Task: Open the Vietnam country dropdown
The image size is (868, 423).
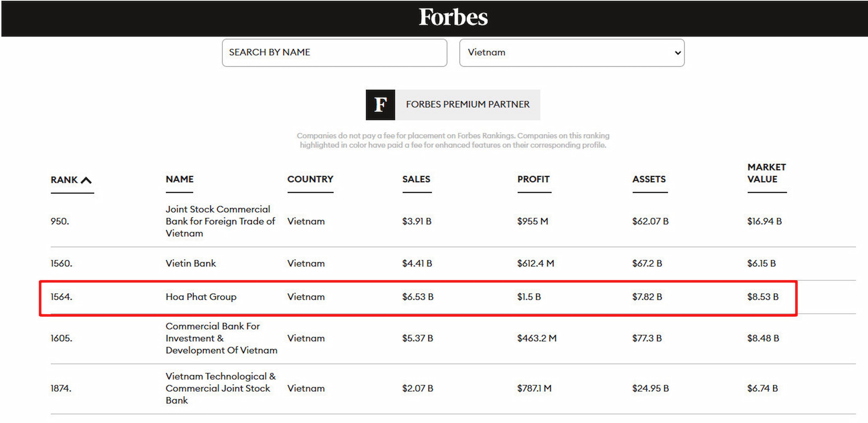Action: coord(572,53)
